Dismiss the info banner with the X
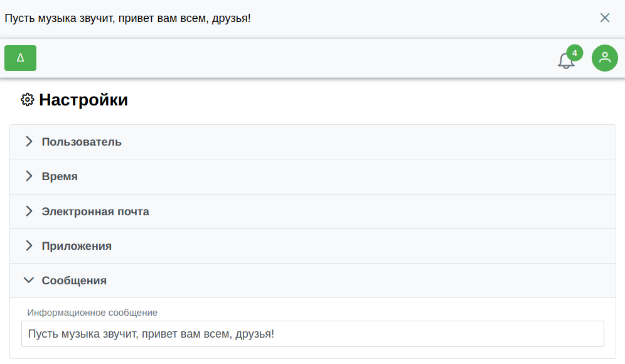625x364 pixels. point(605,18)
